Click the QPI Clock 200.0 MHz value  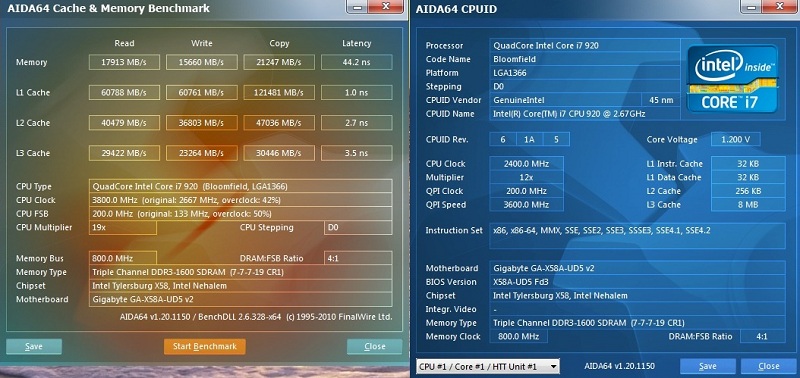[527, 191]
